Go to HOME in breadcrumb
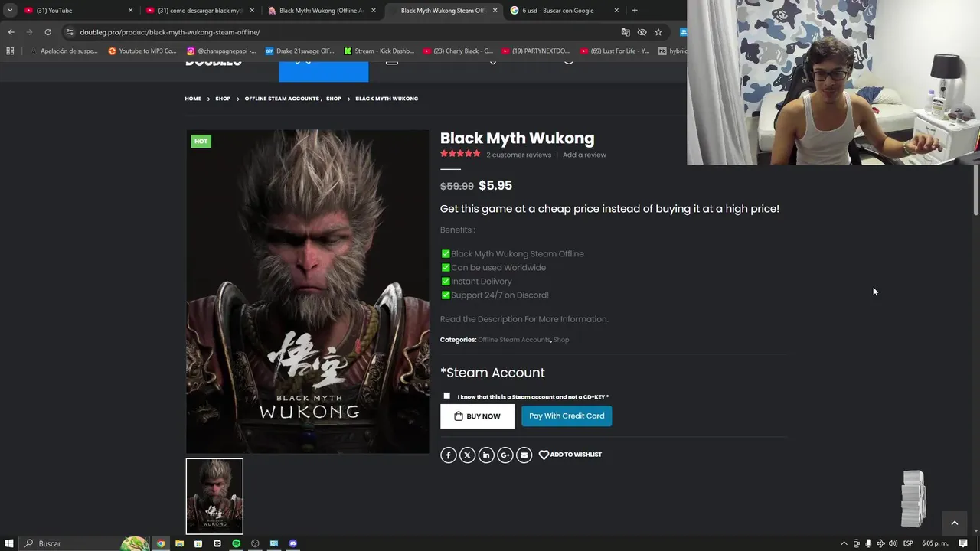The image size is (980, 551). click(193, 99)
